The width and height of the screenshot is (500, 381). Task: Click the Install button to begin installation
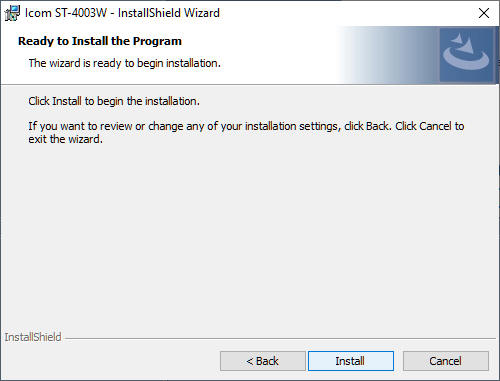coord(351,361)
